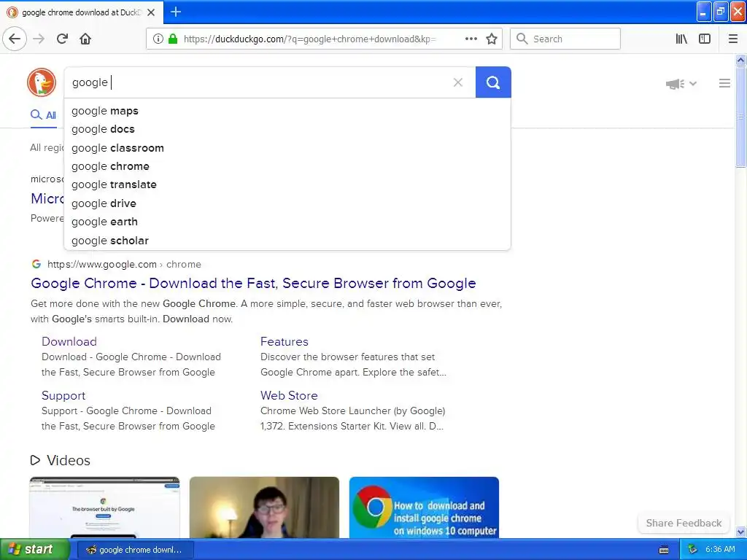The width and height of the screenshot is (747, 560).
Task: Open the Web Store sitelink
Action: 289,395
